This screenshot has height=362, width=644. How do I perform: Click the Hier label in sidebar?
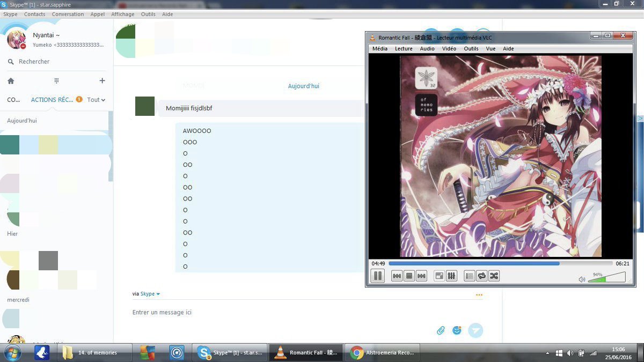pyautogui.click(x=12, y=234)
